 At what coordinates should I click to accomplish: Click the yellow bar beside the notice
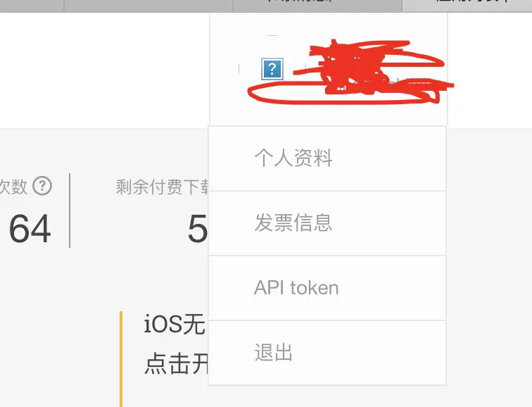tap(121, 359)
